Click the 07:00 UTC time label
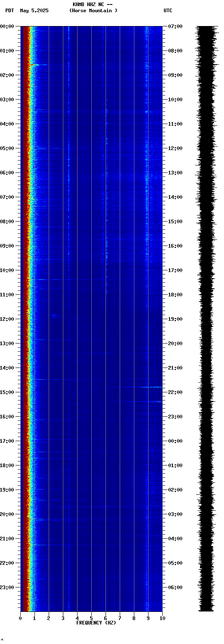The image size is (224, 644). point(175,26)
